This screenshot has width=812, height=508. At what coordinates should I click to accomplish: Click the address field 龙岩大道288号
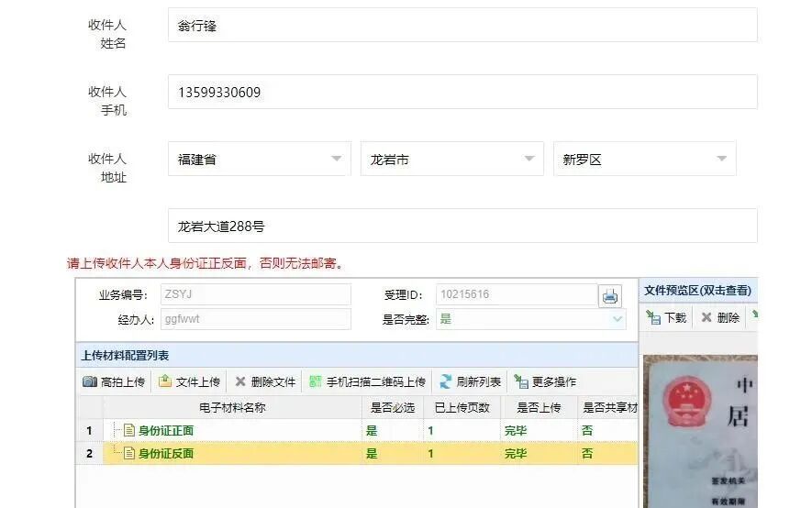(x=462, y=226)
